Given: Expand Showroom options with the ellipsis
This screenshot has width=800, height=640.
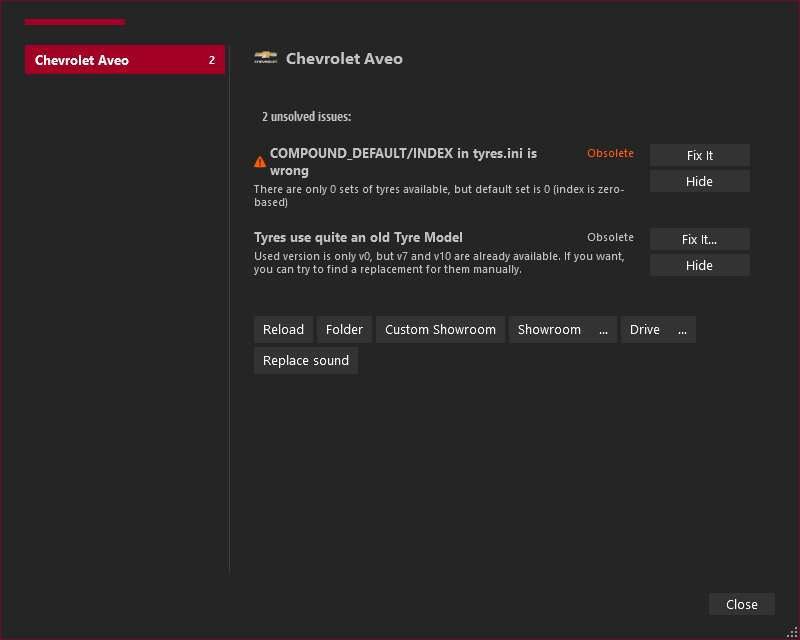Looking at the screenshot, I should pyautogui.click(x=604, y=329).
